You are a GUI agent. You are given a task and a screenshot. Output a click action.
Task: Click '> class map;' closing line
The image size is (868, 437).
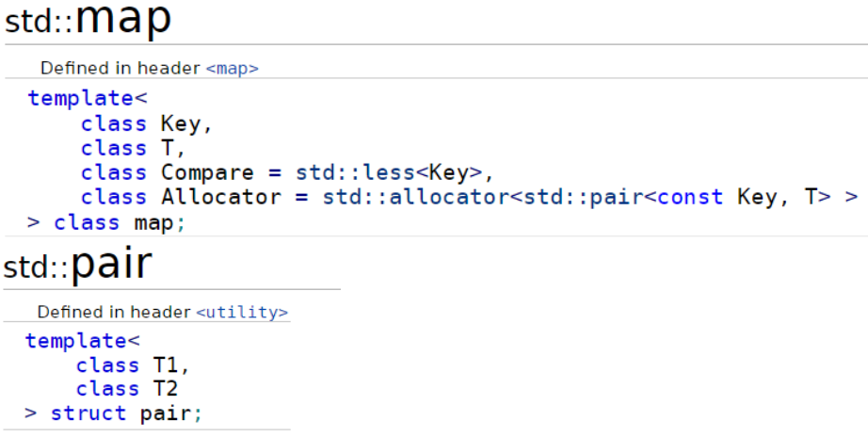[x=106, y=222]
